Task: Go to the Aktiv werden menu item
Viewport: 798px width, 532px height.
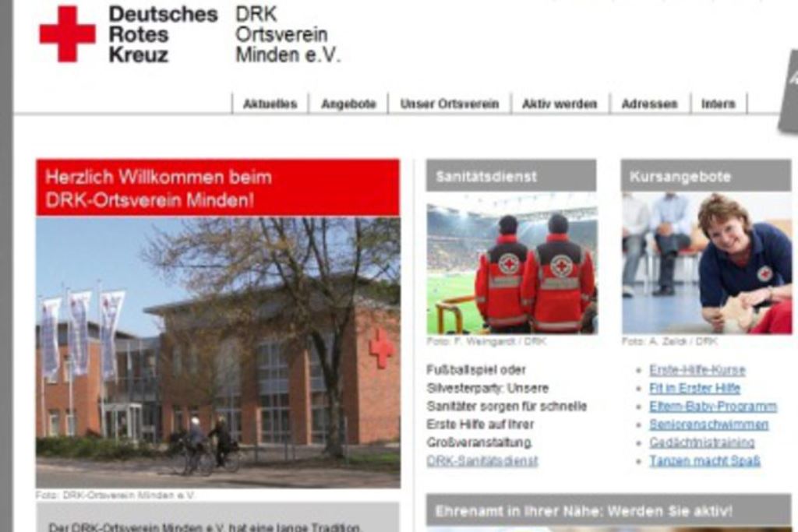Action: 560,104
